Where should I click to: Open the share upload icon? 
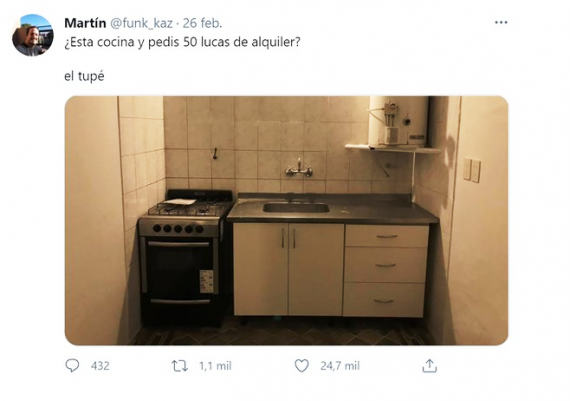click(x=429, y=366)
